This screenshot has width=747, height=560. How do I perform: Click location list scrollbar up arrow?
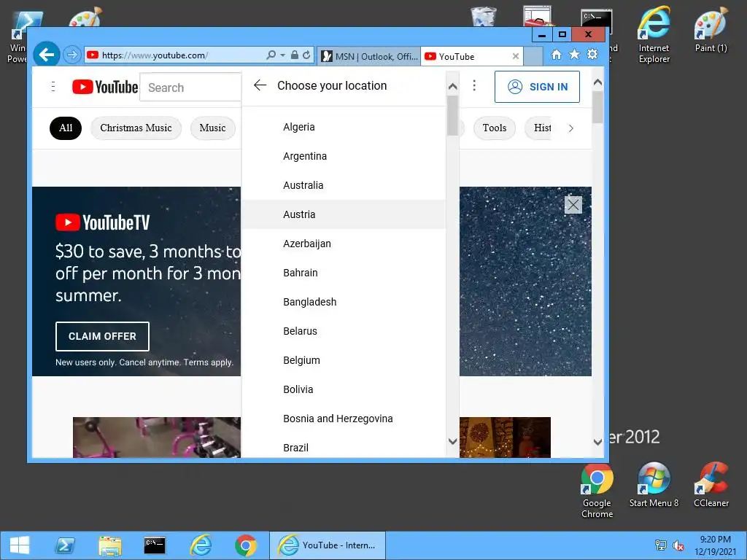click(452, 86)
